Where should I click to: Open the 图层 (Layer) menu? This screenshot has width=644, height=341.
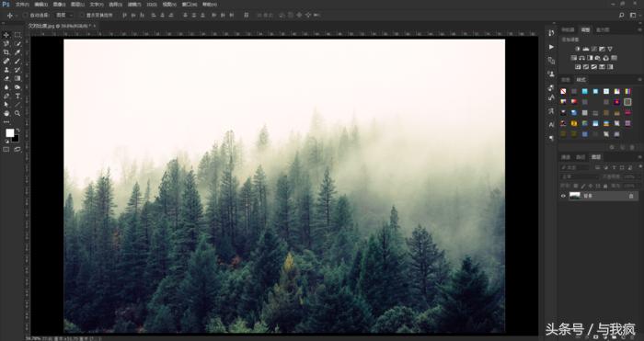(x=77, y=5)
